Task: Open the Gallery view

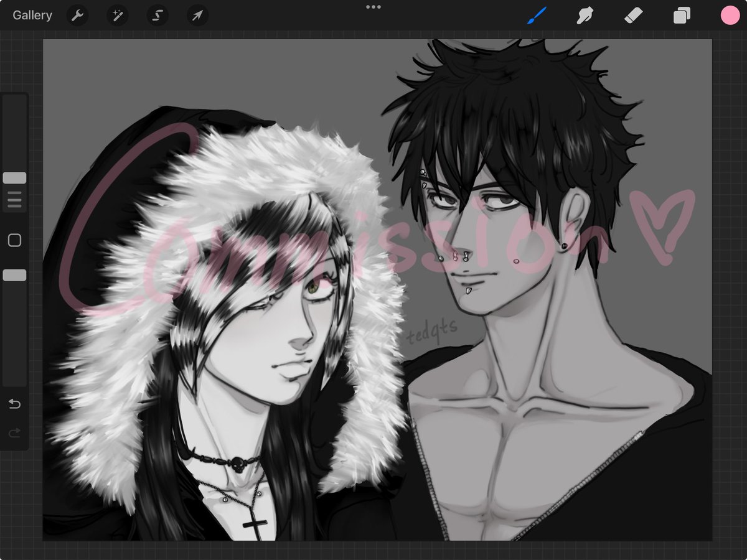Action: point(32,16)
